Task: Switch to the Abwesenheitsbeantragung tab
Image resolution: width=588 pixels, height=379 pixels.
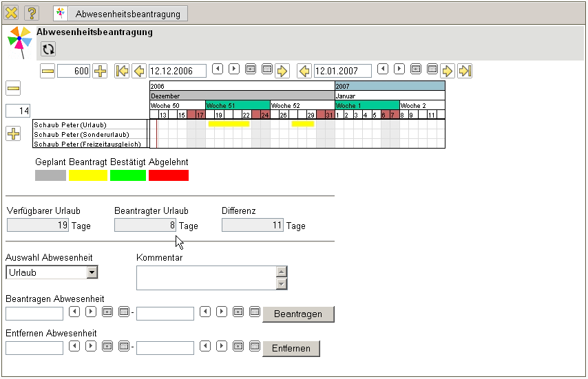Action: 128,14
